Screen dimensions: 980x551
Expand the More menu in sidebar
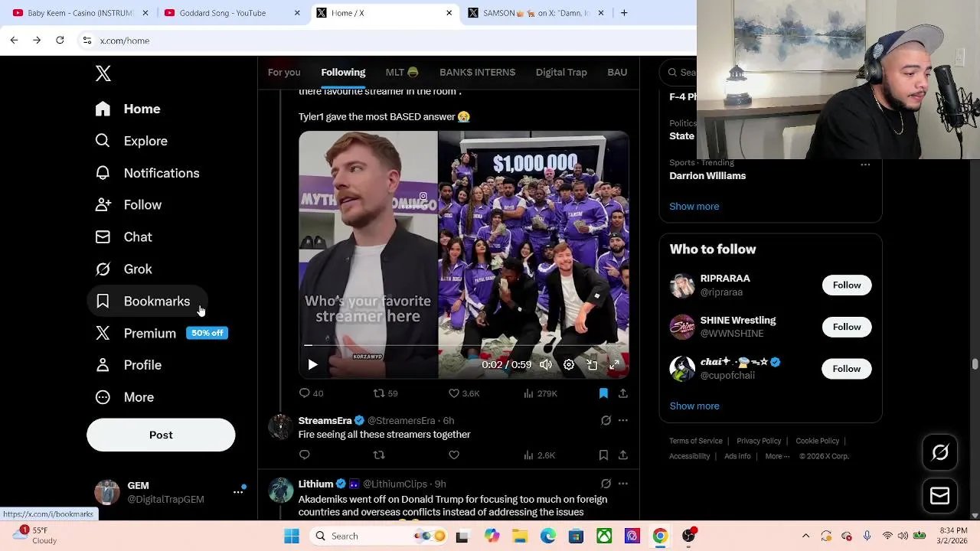(x=124, y=397)
